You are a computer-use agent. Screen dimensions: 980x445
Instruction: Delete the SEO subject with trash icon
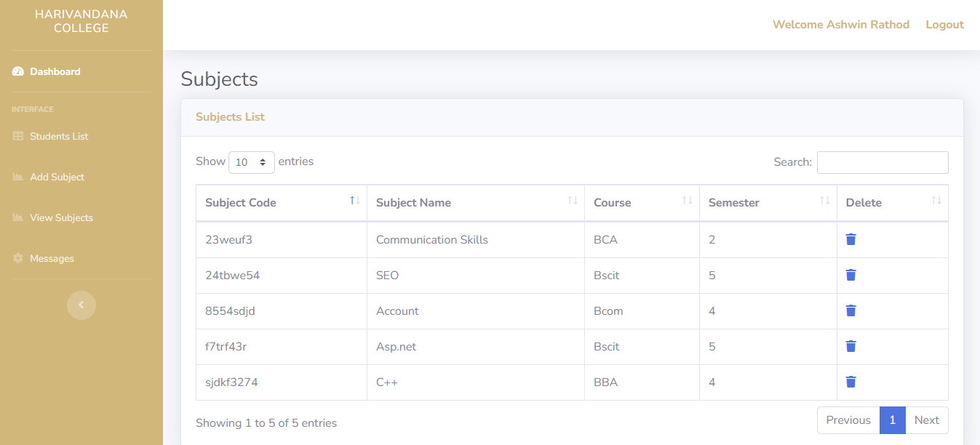coord(850,275)
